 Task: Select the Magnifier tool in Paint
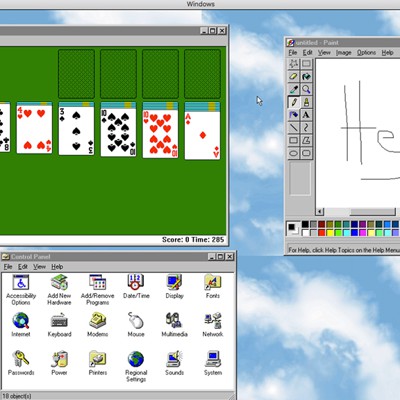[x=306, y=89]
